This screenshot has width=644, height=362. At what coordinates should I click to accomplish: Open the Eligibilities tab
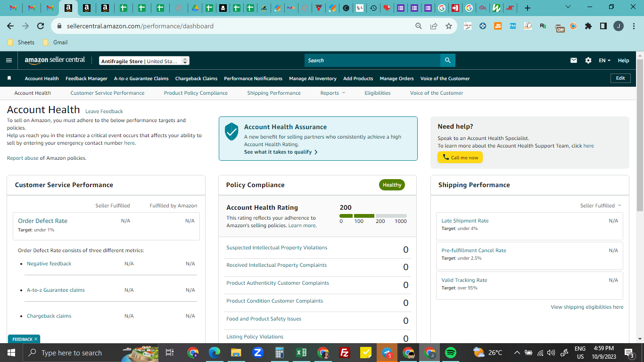(378, 93)
